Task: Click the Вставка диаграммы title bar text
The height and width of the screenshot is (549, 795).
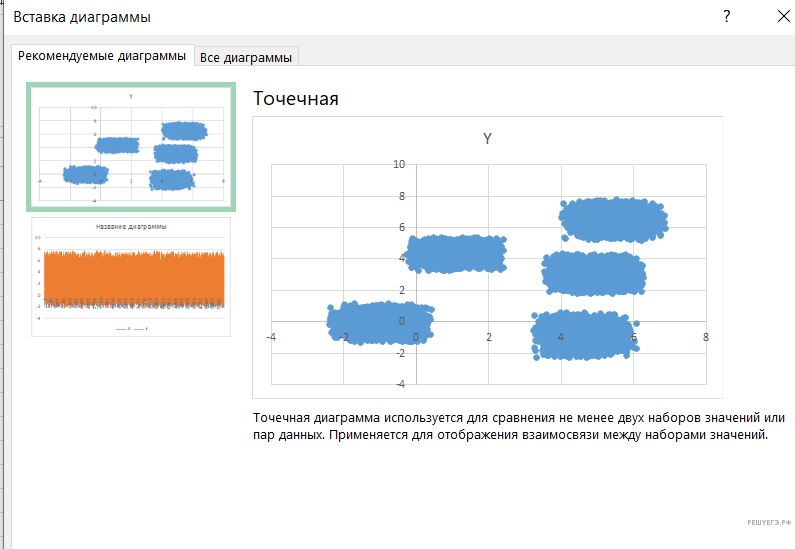Action: pyautogui.click(x=83, y=17)
